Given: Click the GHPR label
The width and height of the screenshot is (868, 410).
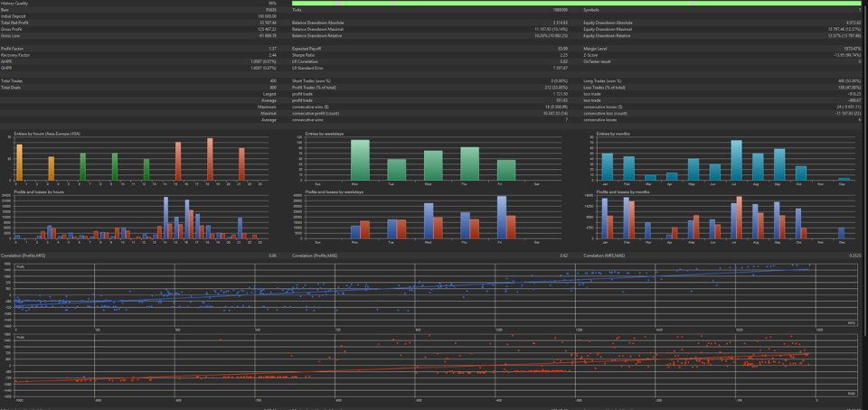Looking at the screenshot, I should (x=5, y=69).
